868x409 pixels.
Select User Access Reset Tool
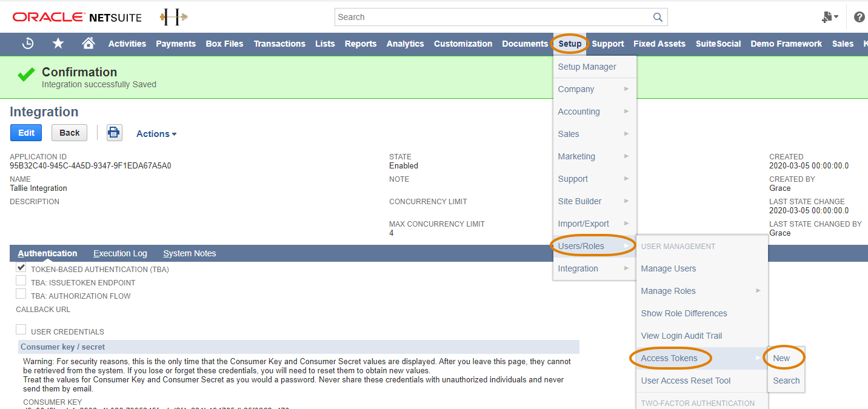point(702,381)
